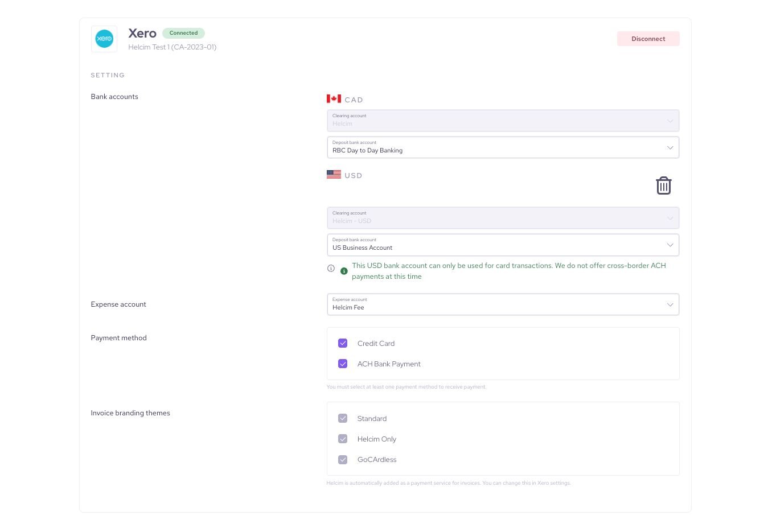764x532 pixels.
Task: Uncheck the ACH Bank Payment option
Action: [x=343, y=364]
